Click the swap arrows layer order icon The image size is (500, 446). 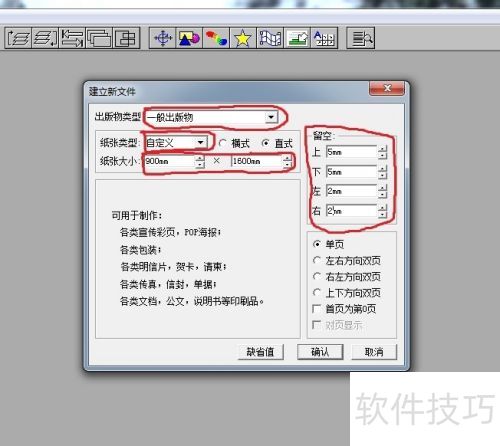[72, 38]
